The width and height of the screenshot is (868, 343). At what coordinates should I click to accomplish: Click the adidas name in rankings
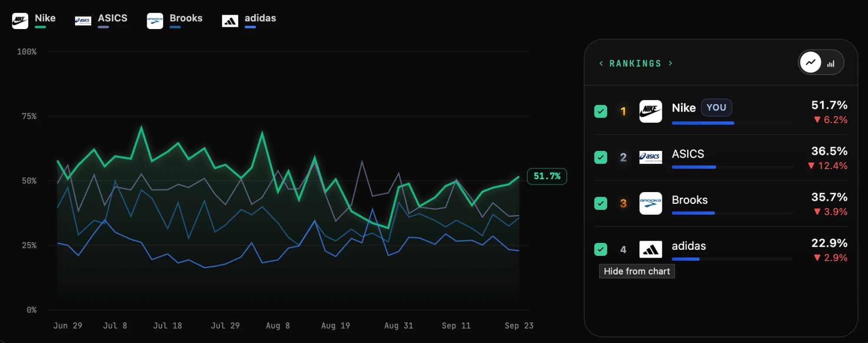(689, 246)
